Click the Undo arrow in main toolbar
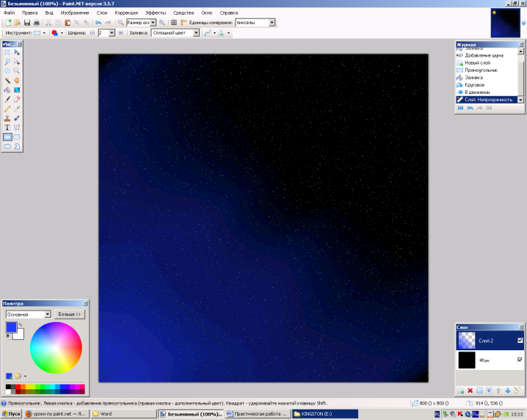The height and width of the screenshot is (420, 527). pyautogui.click(x=98, y=23)
